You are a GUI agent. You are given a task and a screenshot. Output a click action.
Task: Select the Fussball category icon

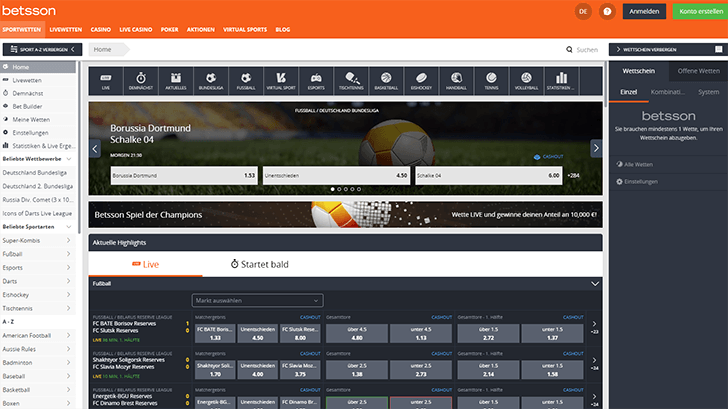click(x=246, y=81)
